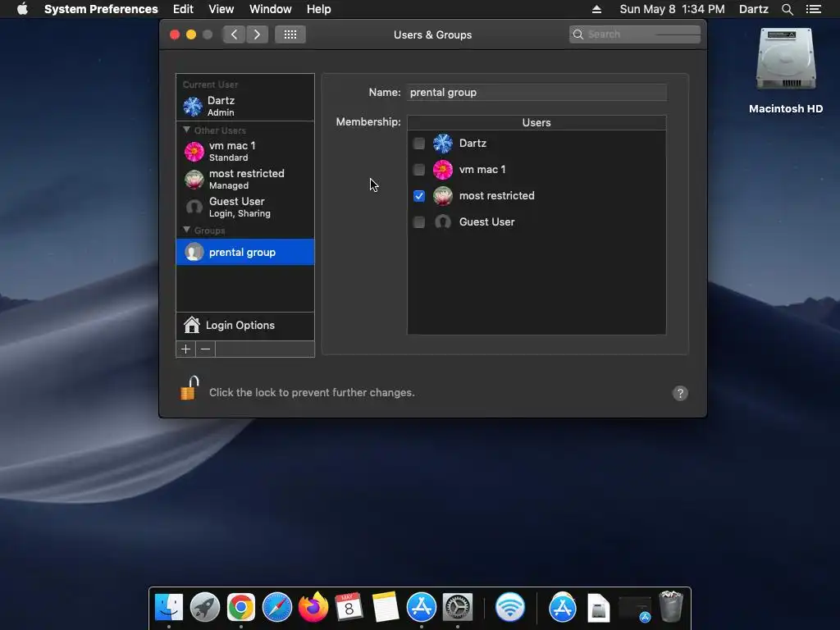This screenshot has width=840, height=630.
Task: Open the dark stack with Downloads badge in Dock
Action: pos(635,609)
